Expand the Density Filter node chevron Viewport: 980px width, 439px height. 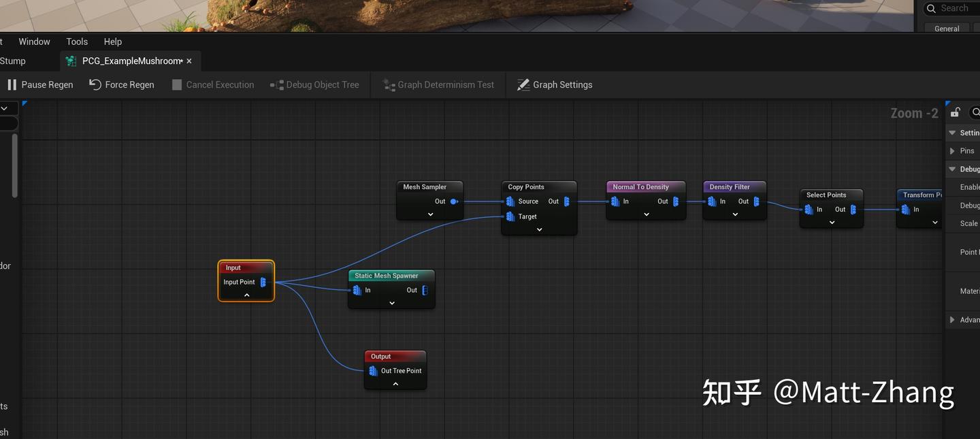coord(735,214)
